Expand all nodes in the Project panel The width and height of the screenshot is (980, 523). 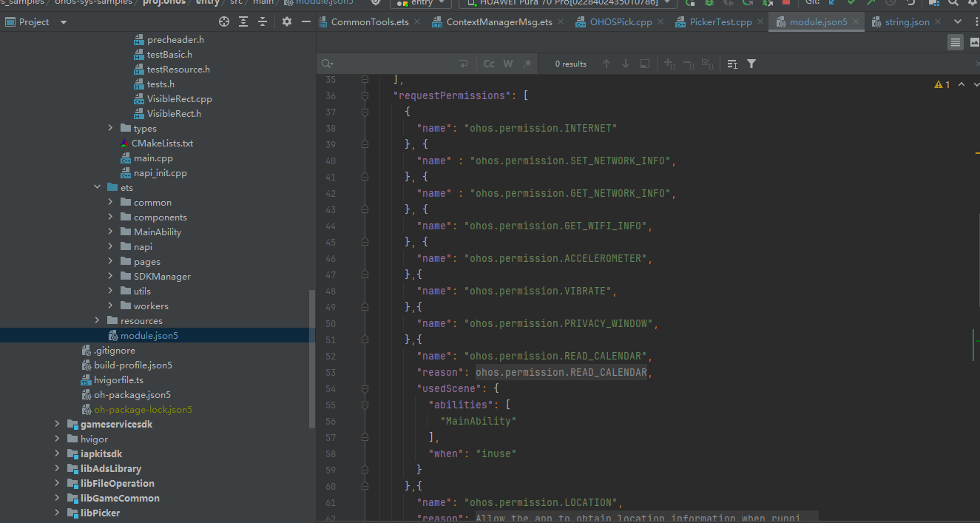[x=243, y=22]
